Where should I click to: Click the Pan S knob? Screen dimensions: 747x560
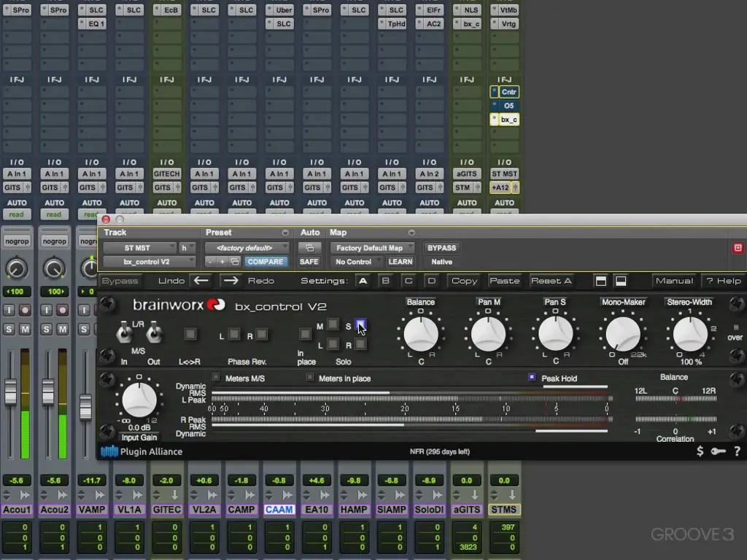(x=555, y=334)
